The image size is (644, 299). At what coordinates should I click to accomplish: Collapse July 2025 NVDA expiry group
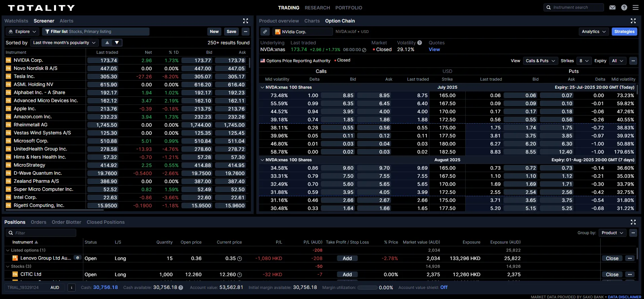tap(262, 87)
